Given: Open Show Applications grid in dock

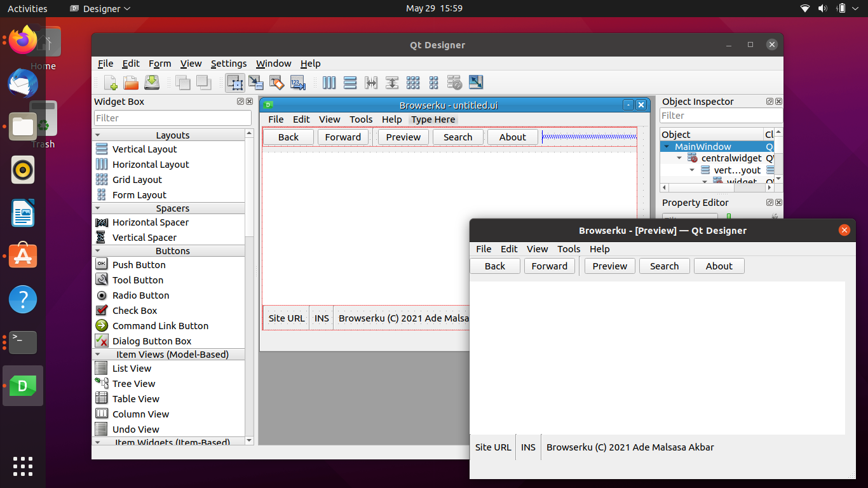Looking at the screenshot, I should point(23,466).
